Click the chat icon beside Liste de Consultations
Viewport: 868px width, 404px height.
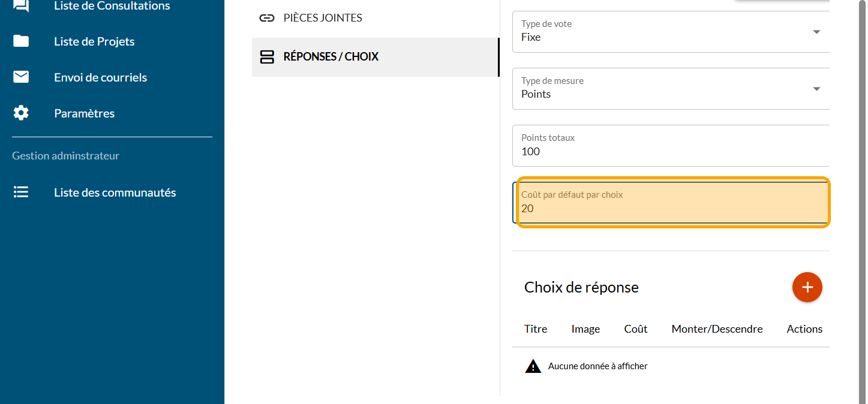(x=21, y=6)
